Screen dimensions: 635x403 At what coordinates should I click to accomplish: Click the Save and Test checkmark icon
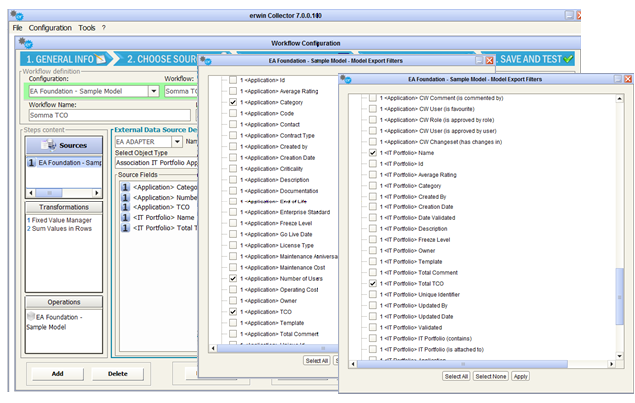(x=568, y=60)
